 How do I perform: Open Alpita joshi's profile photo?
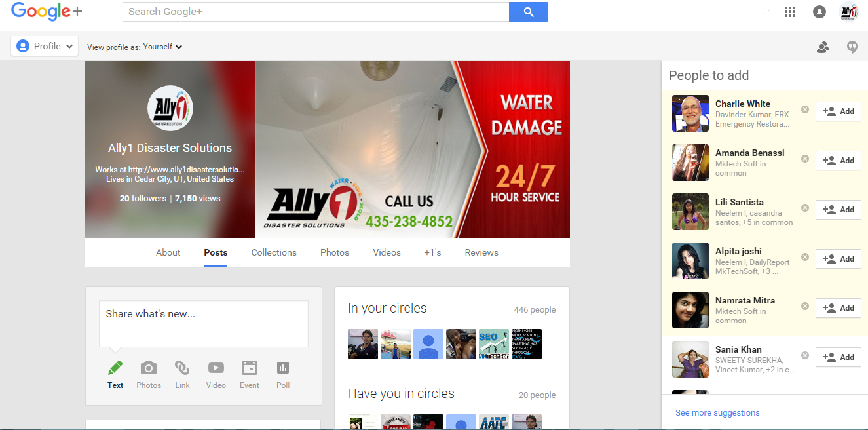pyautogui.click(x=690, y=261)
